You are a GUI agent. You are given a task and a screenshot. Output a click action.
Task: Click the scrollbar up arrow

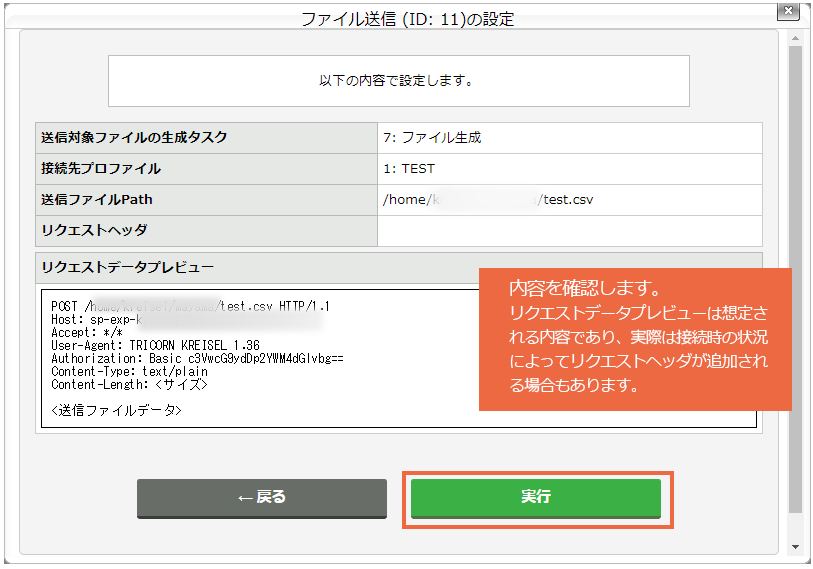795,38
